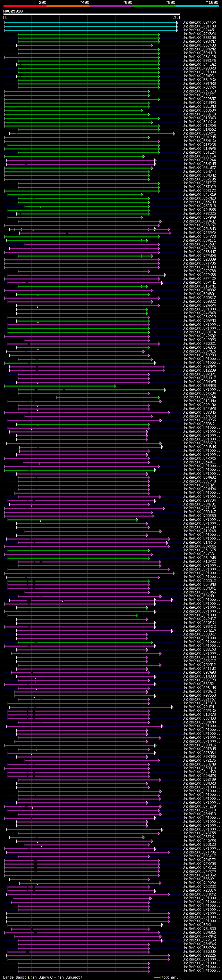Select the UniRef100_A8N2M5 label
Viewport: 222px width, 980px height.
[x=199, y=164]
